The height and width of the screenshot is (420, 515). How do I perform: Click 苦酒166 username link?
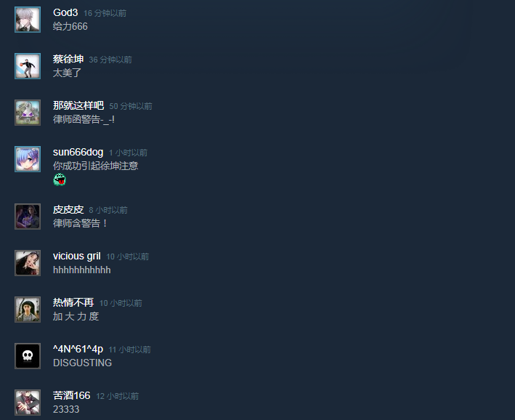tap(72, 395)
